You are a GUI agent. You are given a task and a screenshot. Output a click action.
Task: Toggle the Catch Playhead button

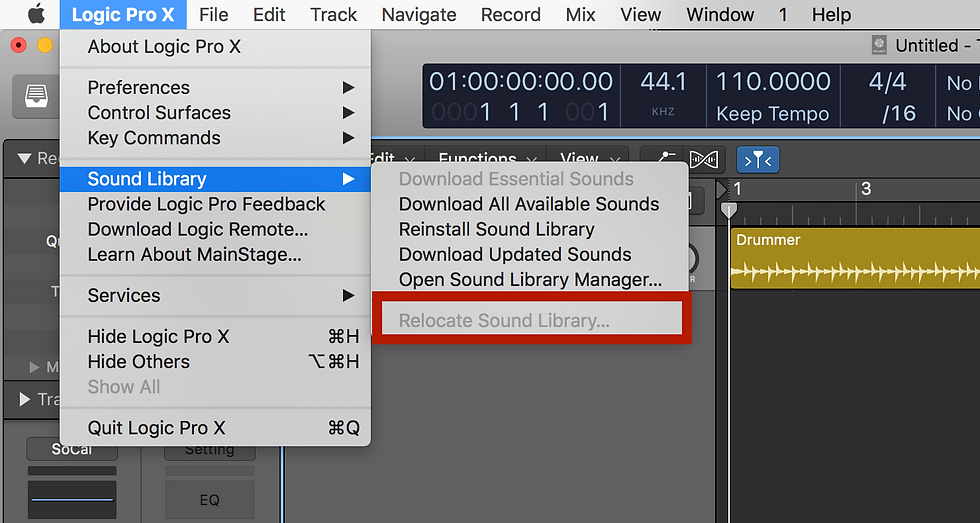tap(758, 160)
